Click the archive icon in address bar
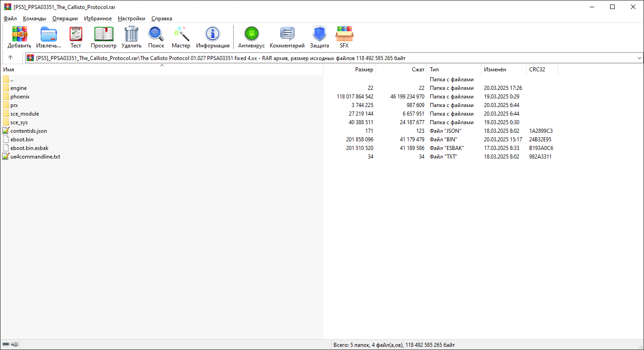The image size is (644, 350). point(30,58)
